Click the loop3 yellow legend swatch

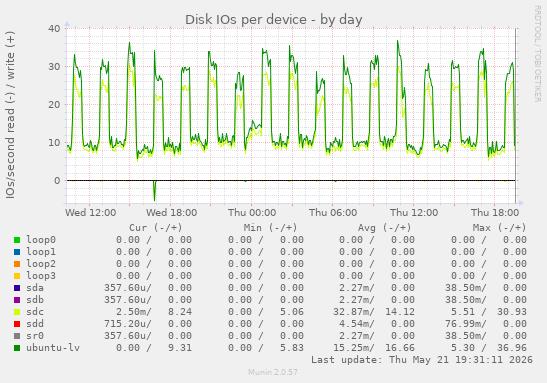(x=17, y=276)
